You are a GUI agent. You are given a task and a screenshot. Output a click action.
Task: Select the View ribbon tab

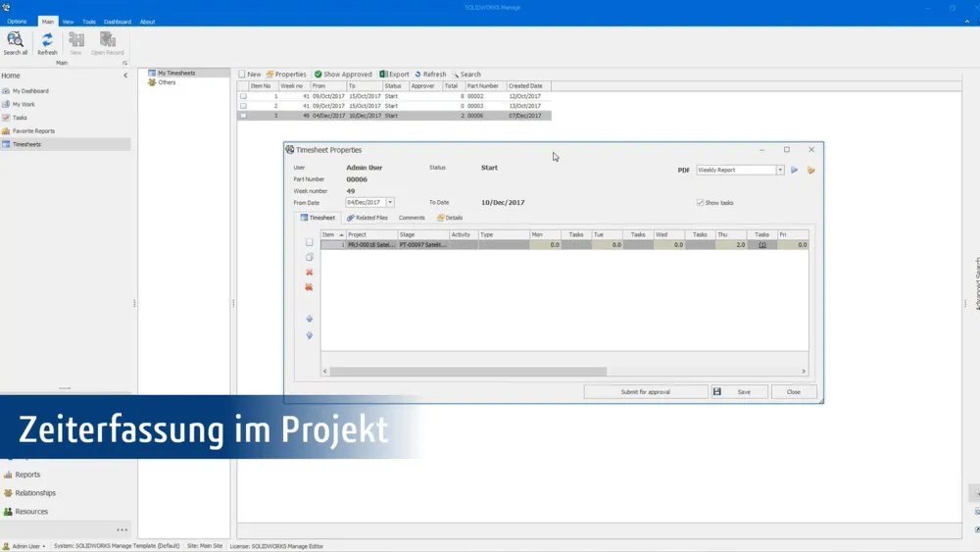pyautogui.click(x=68, y=22)
